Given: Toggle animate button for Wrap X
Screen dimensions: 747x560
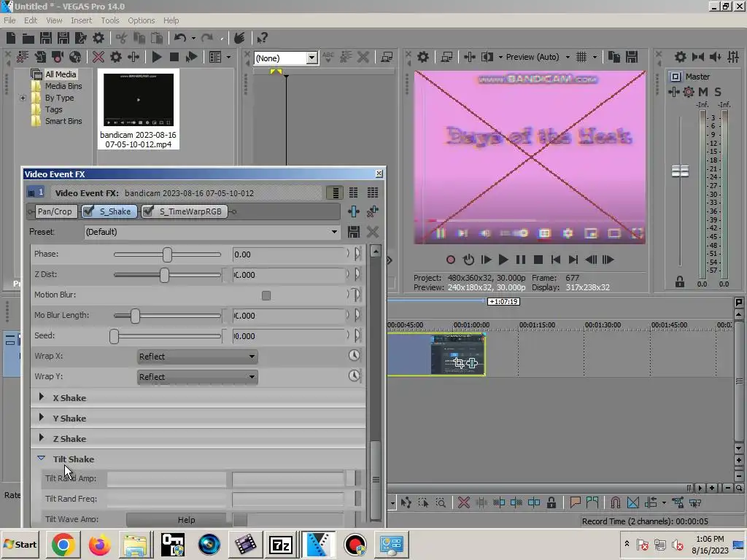Looking at the screenshot, I should 354,355.
